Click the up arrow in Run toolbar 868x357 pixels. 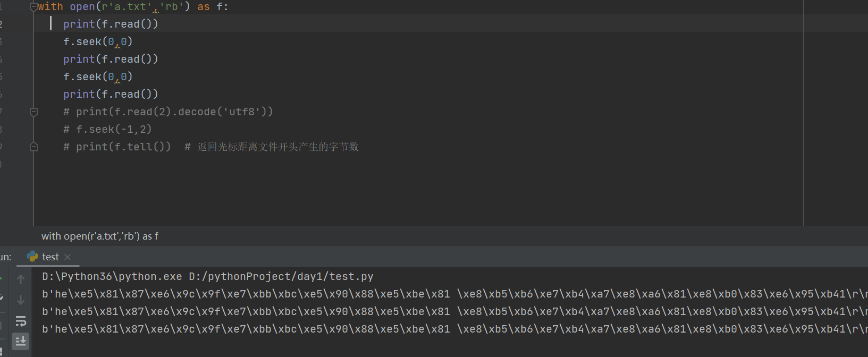tap(21, 279)
